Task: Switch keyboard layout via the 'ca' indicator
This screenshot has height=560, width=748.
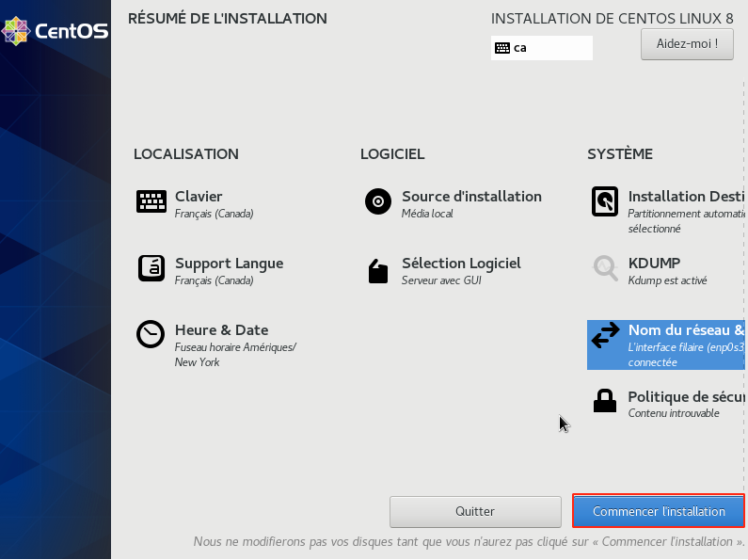Action: pos(541,48)
